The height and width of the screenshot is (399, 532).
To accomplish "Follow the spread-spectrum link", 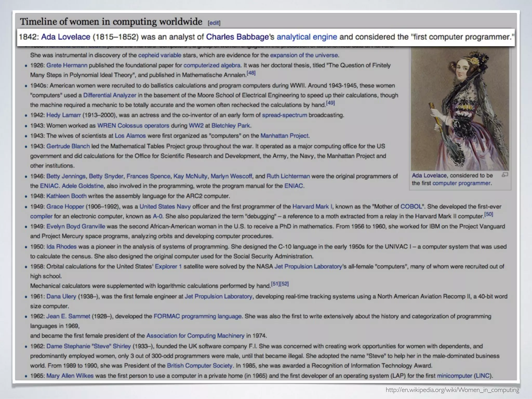I will (x=284, y=115).
